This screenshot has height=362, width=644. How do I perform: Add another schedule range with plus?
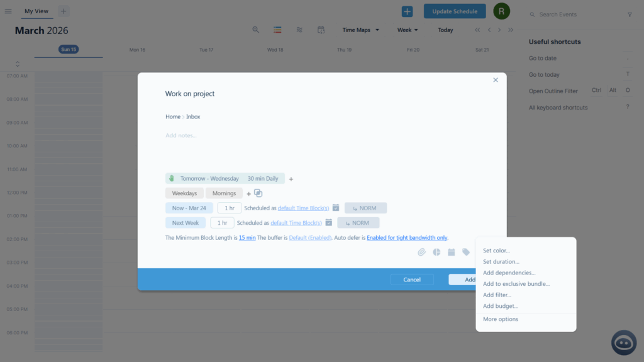(291, 179)
